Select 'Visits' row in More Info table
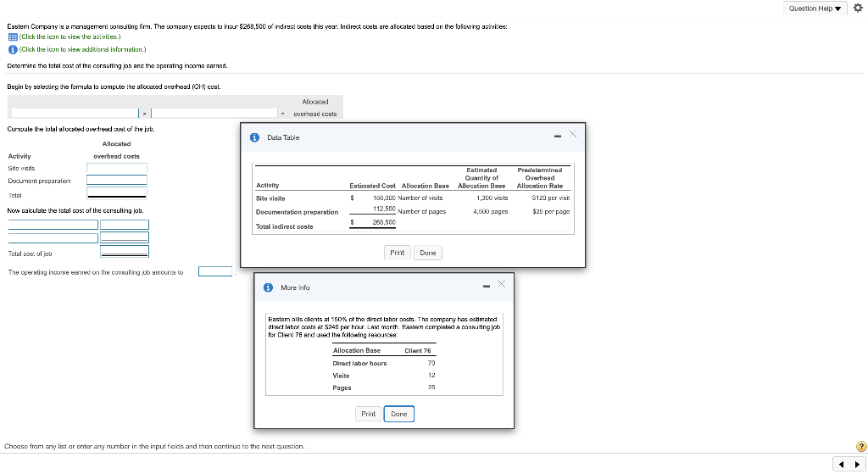Viewport: 868px width, 474px height. [341, 376]
